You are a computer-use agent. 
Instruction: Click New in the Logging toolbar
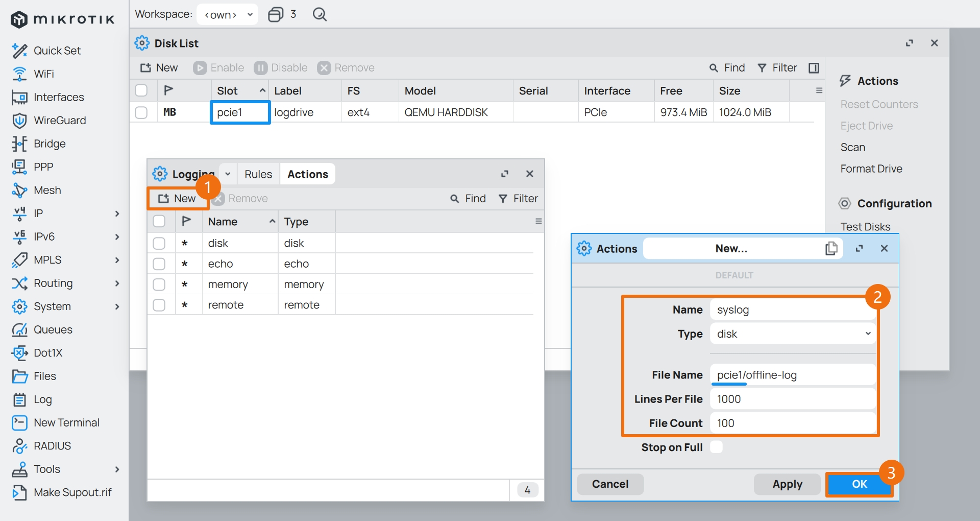tap(177, 199)
